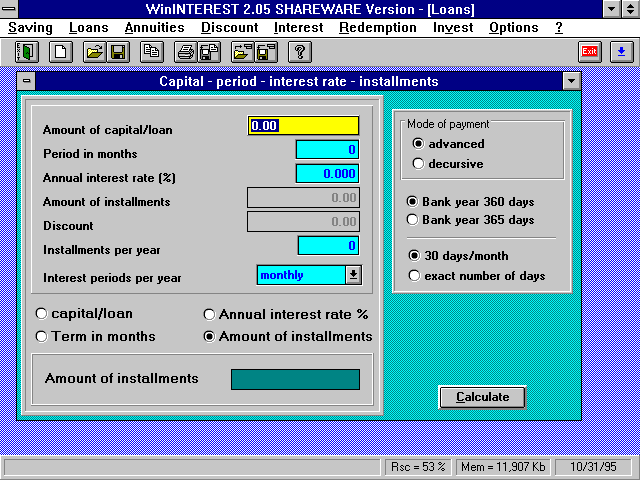Open the dialog title bar dropdown arrow
This screenshot has width=640, height=480.
tap(571, 82)
